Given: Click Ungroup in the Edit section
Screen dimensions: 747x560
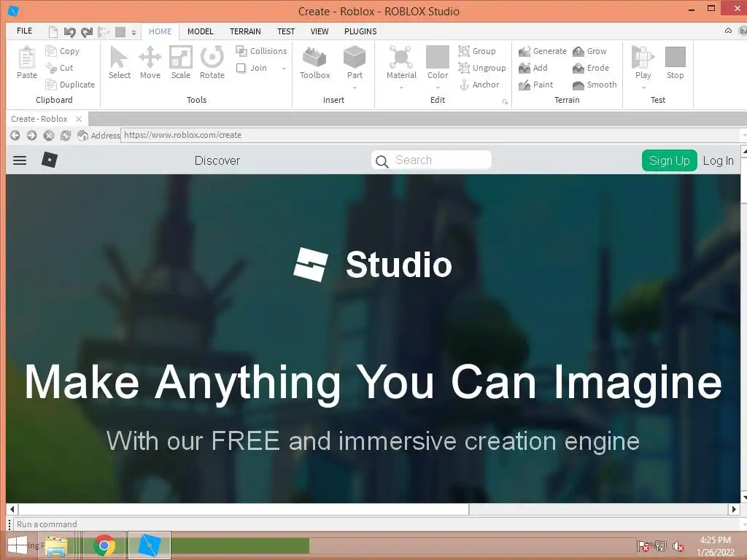Looking at the screenshot, I should [481, 68].
